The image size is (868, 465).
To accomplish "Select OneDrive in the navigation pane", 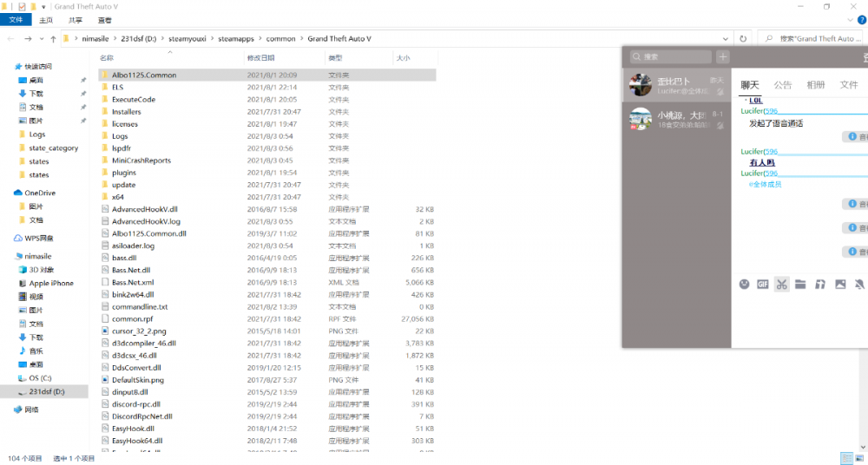I will click(x=40, y=193).
